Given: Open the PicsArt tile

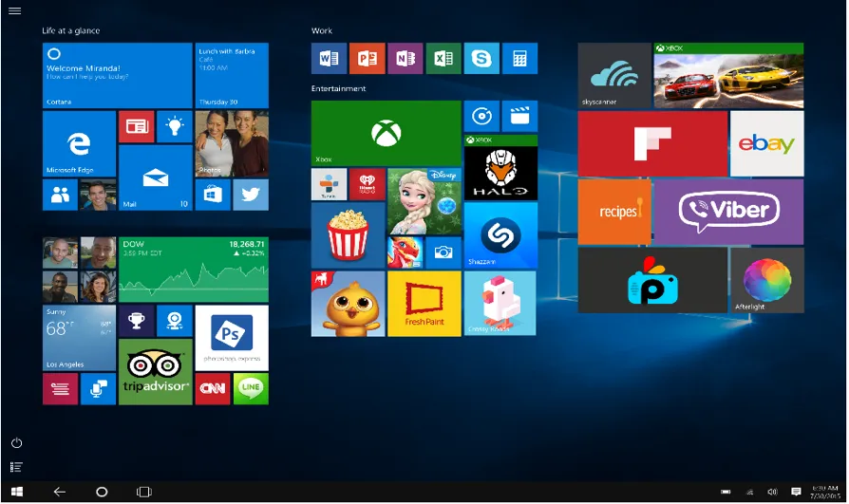Looking at the screenshot, I should click(653, 280).
